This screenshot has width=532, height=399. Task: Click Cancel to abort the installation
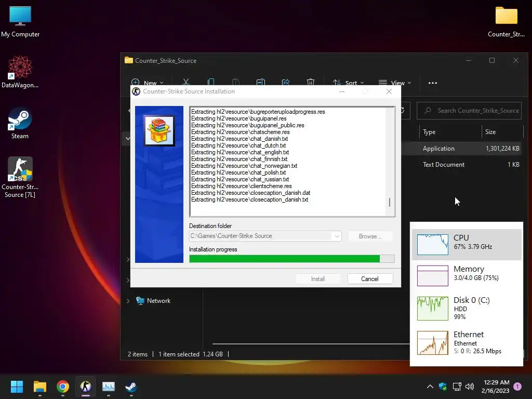[x=370, y=279]
